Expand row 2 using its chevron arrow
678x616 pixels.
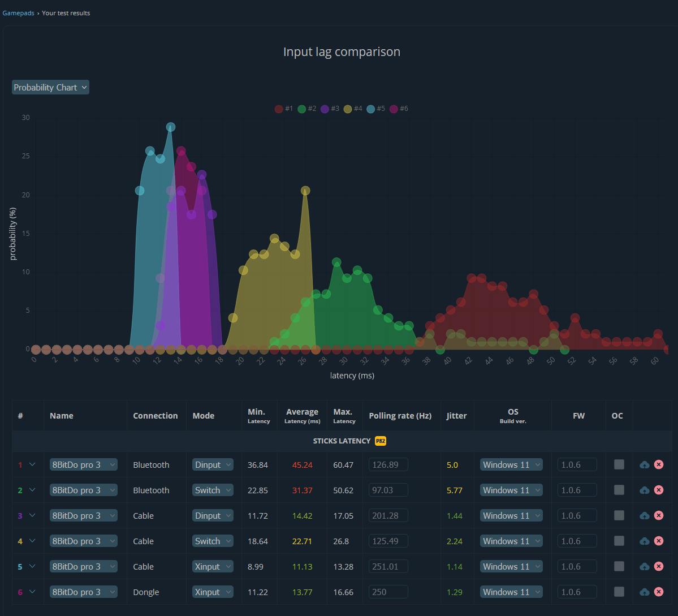tap(32, 490)
